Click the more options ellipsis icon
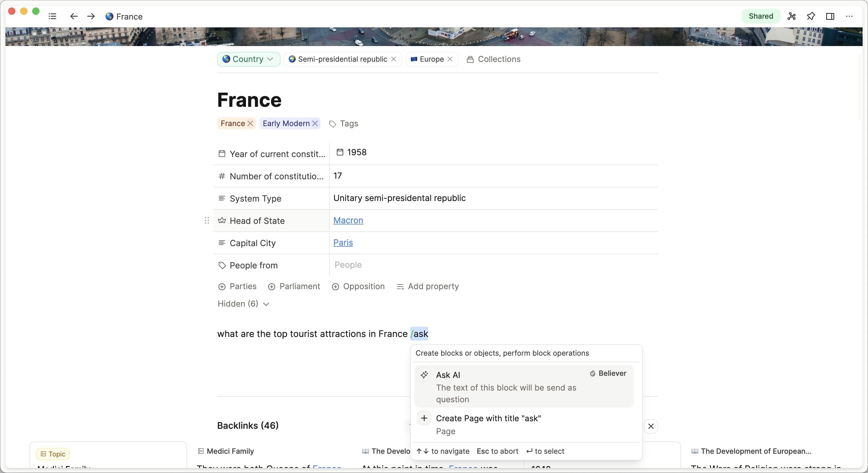868x473 pixels. [849, 16]
